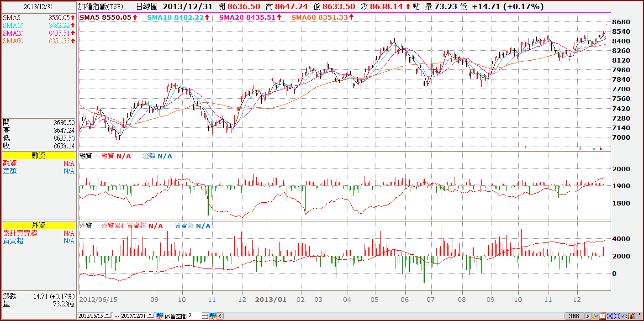The width and height of the screenshot is (644, 321).
Task: Click the 差額 N/A legend in the margin chart
Action: [x=157, y=156]
